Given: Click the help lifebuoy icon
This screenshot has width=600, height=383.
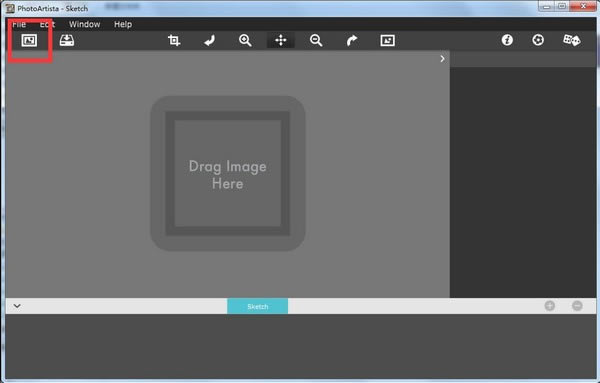Looking at the screenshot, I should click(538, 40).
